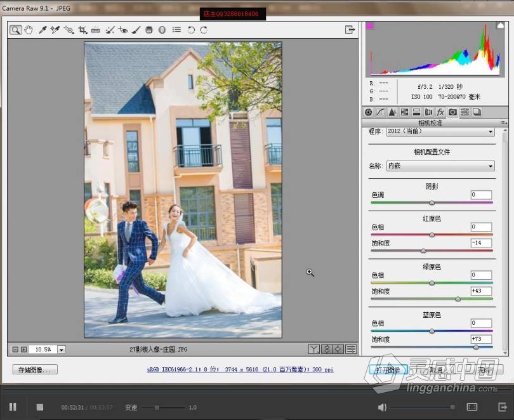Adjust the playback speed slider

pos(157,407)
